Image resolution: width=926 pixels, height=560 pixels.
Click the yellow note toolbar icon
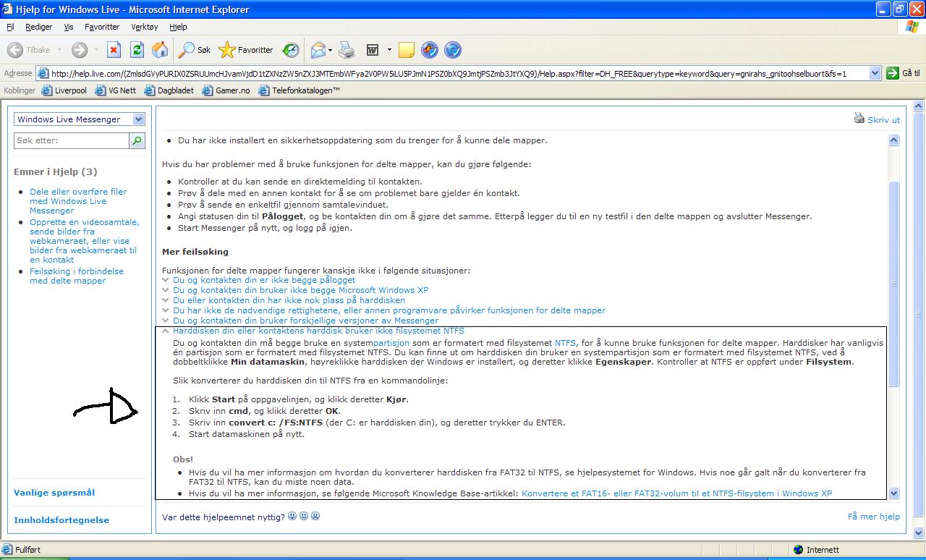click(407, 50)
